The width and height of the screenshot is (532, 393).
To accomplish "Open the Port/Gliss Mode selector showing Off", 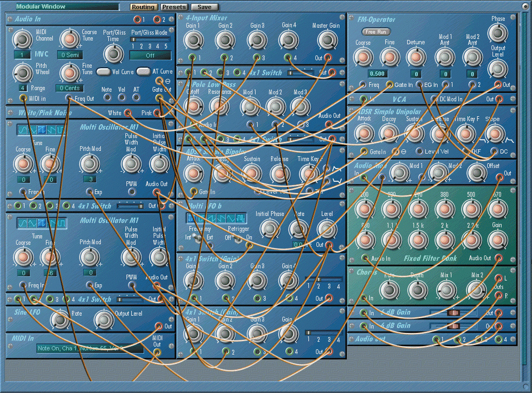I will click(150, 55).
